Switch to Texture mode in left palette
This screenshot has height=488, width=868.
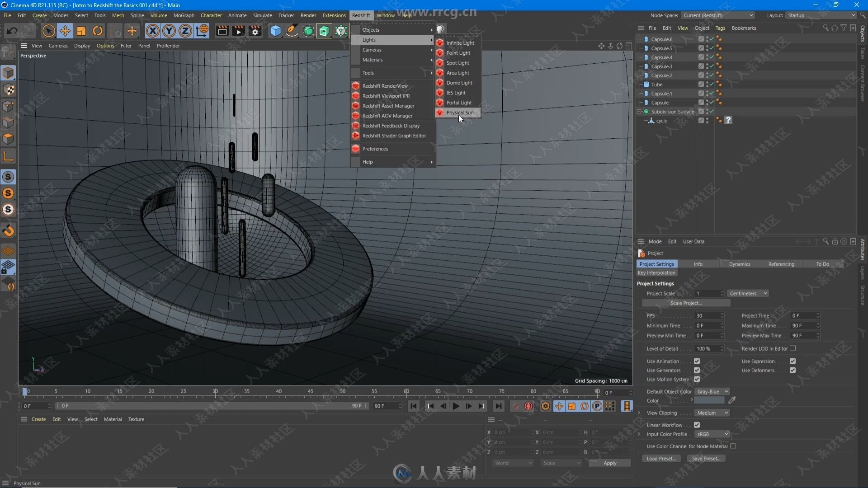point(8,89)
